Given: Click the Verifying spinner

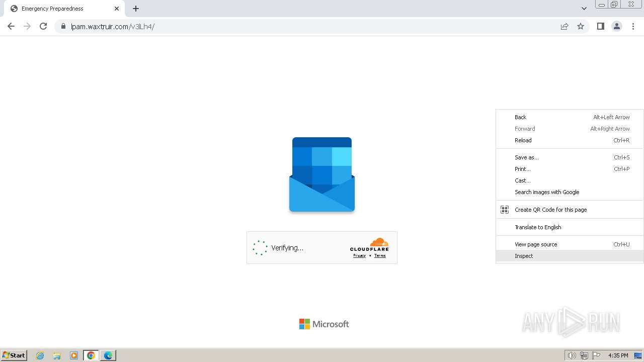Looking at the screenshot, I should coord(260,248).
